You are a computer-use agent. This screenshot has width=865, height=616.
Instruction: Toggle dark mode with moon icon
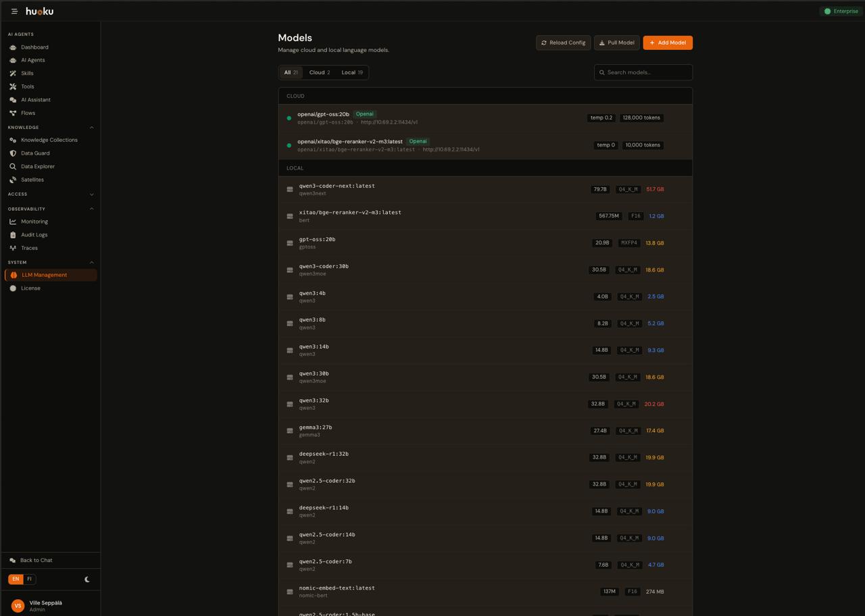[x=87, y=580]
